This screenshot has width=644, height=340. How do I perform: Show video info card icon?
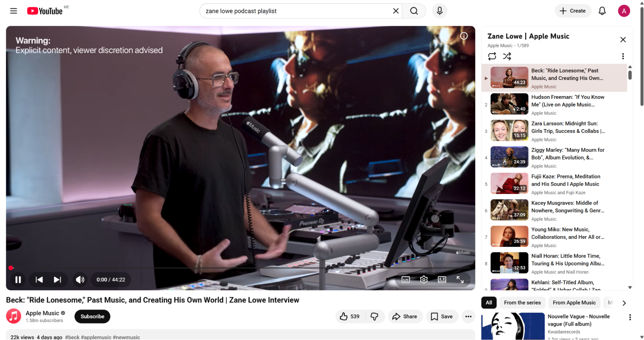(464, 36)
